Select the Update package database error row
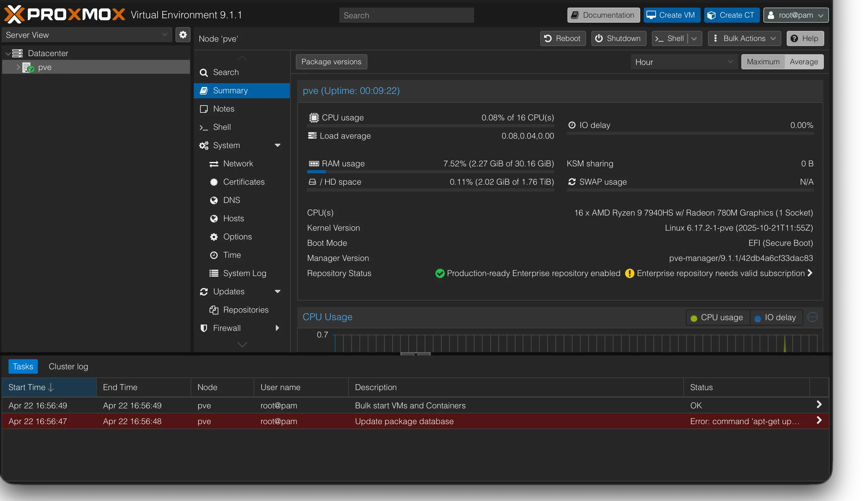868x501 pixels. pyautogui.click(x=415, y=421)
